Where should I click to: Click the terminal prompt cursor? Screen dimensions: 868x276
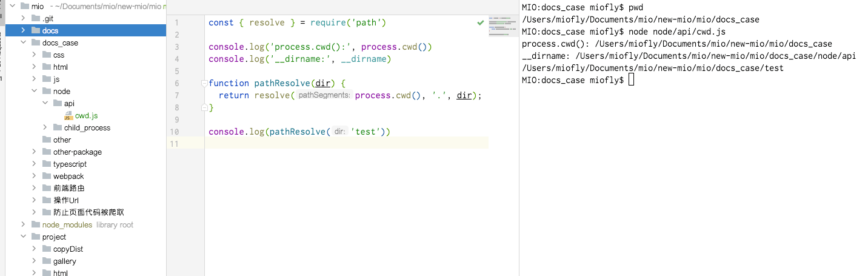click(632, 80)
